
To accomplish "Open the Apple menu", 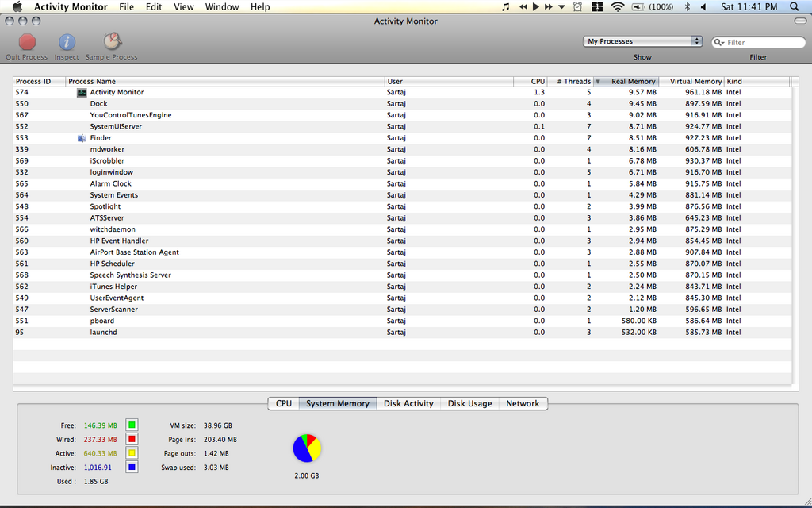I will click(17, 6).
